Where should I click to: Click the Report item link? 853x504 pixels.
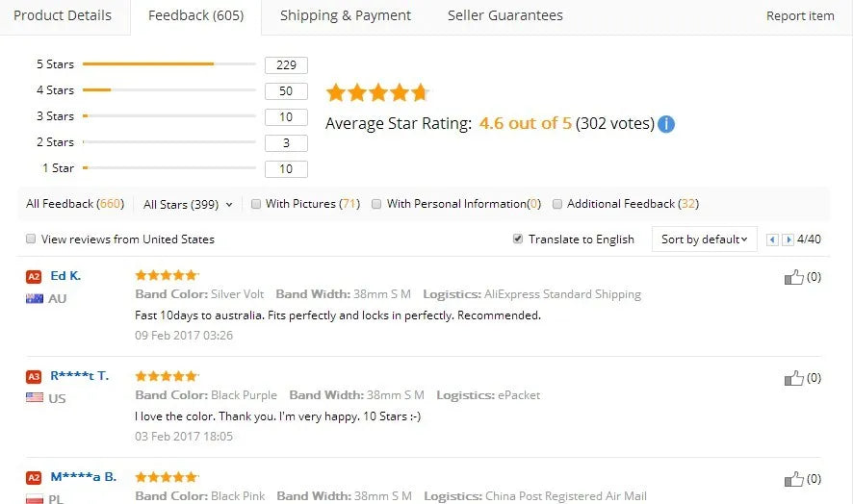800,16
